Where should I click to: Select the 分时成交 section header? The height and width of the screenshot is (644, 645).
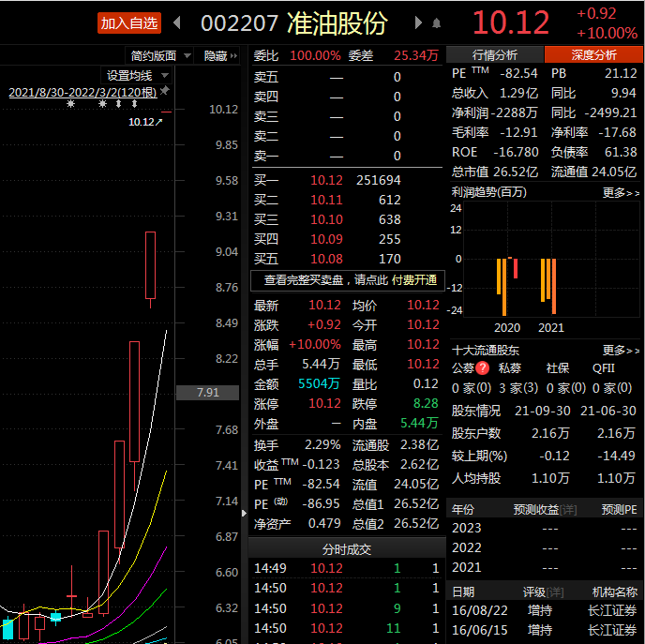pyautogui.click(x=347, y=549)
